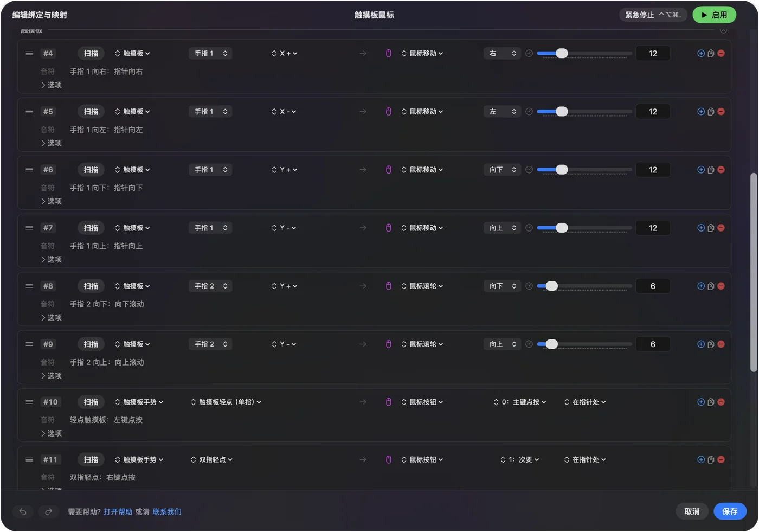
Task: Open the 触摸板轻点 (单指) gesture dropdown
Action: [x=226, y=402]
